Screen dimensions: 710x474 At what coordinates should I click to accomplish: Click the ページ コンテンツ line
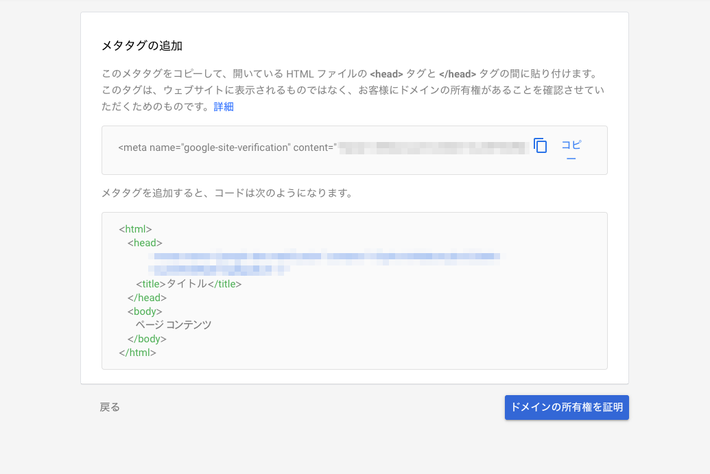[173, 325]
